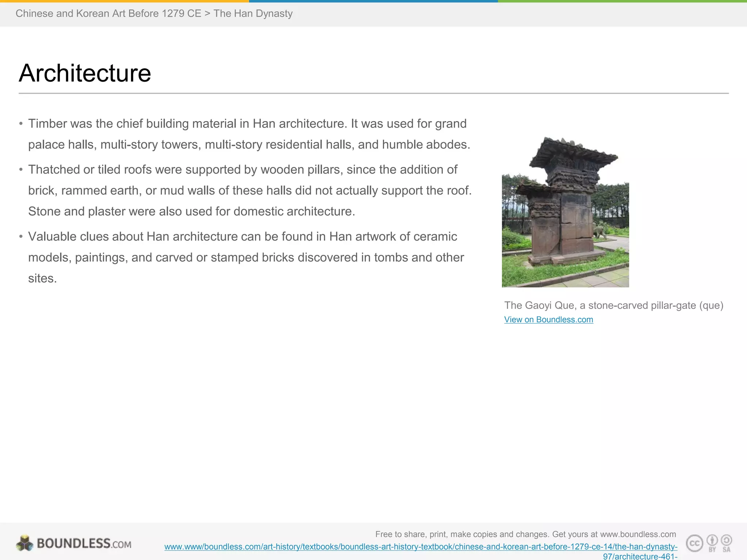747x560 pixels.
Task: Open the View on Boundless.com link
Action: point(548,320)
